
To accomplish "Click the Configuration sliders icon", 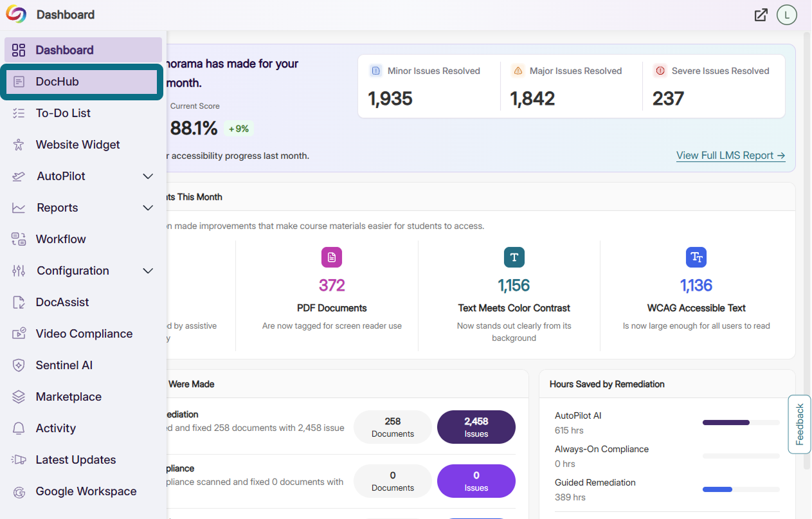I will (x=19, y=271).
